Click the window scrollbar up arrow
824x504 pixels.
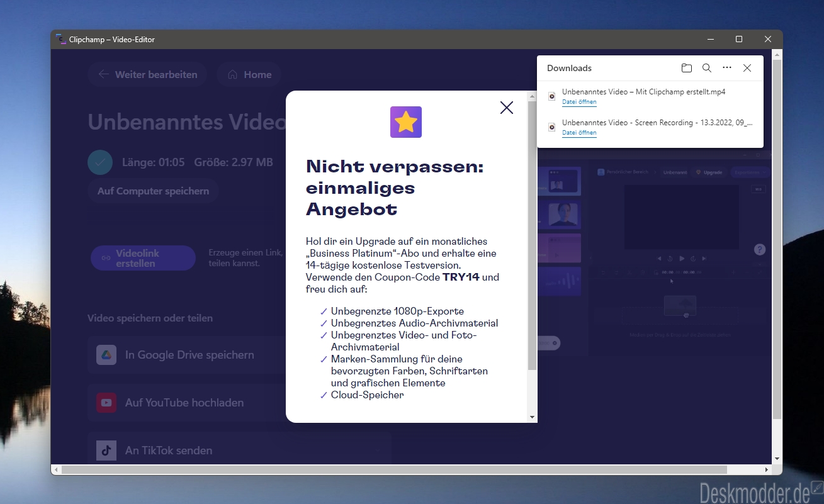point(777,54)
